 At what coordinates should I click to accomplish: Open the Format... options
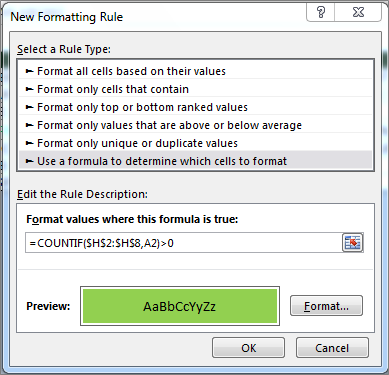pyautogui.click(x=326, y=306)
